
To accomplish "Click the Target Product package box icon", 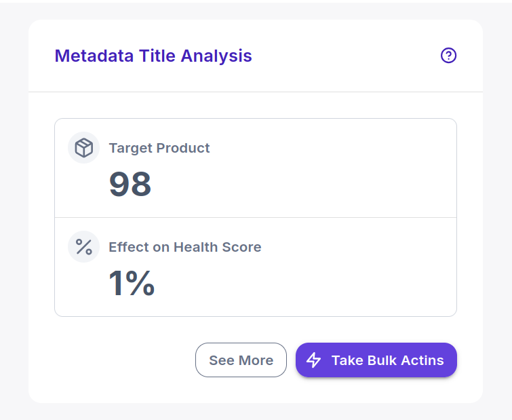I will 83,148.
